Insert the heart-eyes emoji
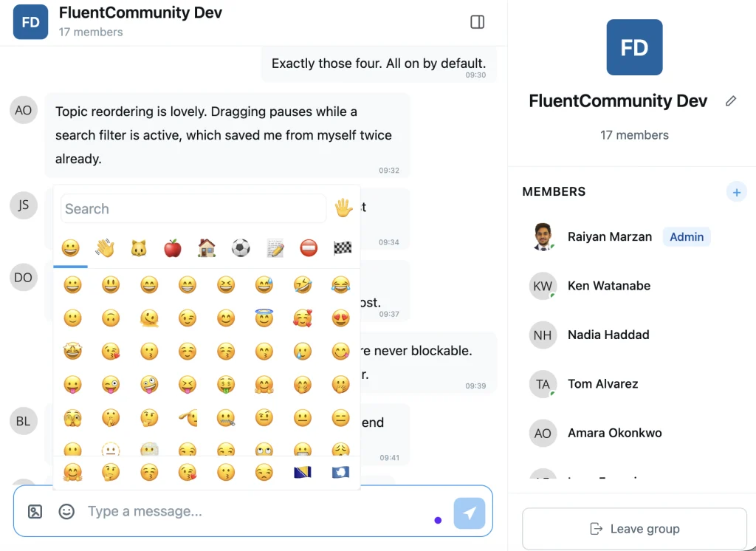756x551 pixels. [x=341, y=318]
